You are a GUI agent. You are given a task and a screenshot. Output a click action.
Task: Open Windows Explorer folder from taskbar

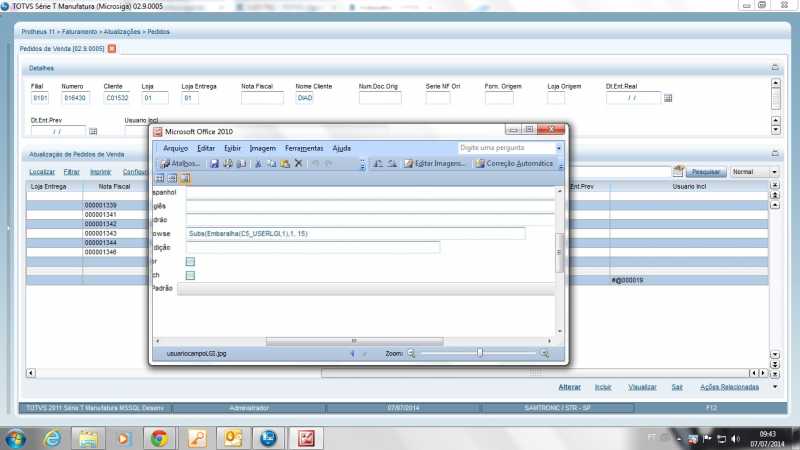(88, 438)
